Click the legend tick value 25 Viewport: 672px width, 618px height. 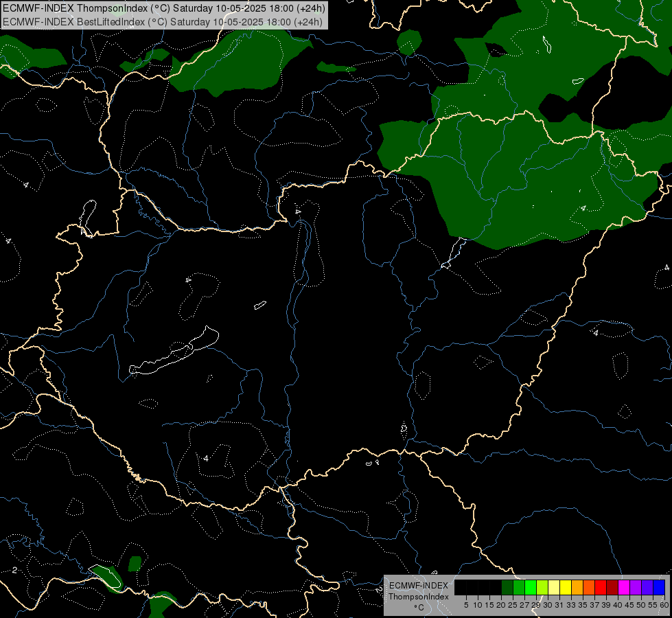click(x=513, y=605)
